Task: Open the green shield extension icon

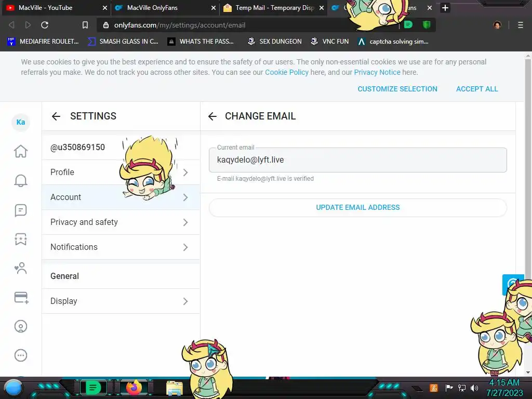Action: pyautogui.click(x=427, y=25)
